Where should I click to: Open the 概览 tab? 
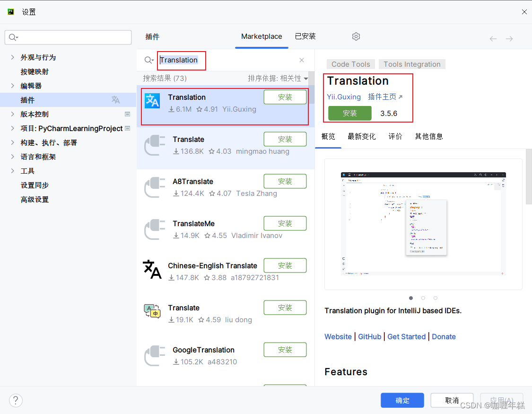[x=328, y=136]
